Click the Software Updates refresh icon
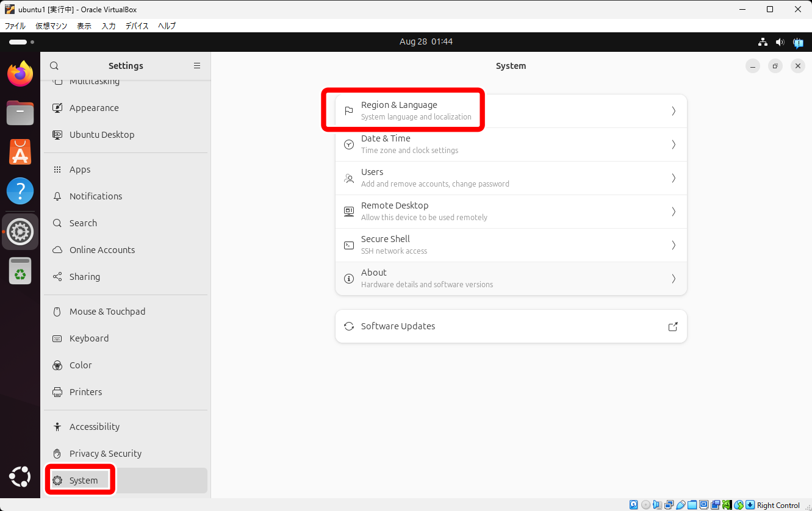Viewport: 812px width, 511px height. 349,326
